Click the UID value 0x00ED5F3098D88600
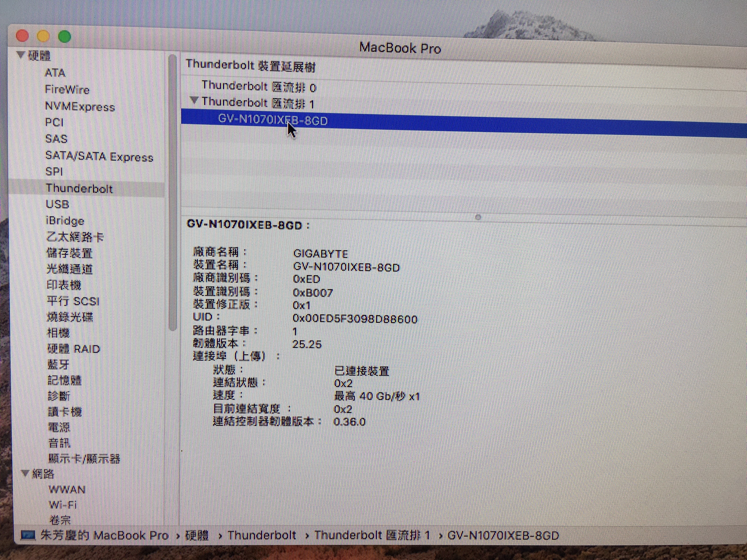 [x=355, y=319]
